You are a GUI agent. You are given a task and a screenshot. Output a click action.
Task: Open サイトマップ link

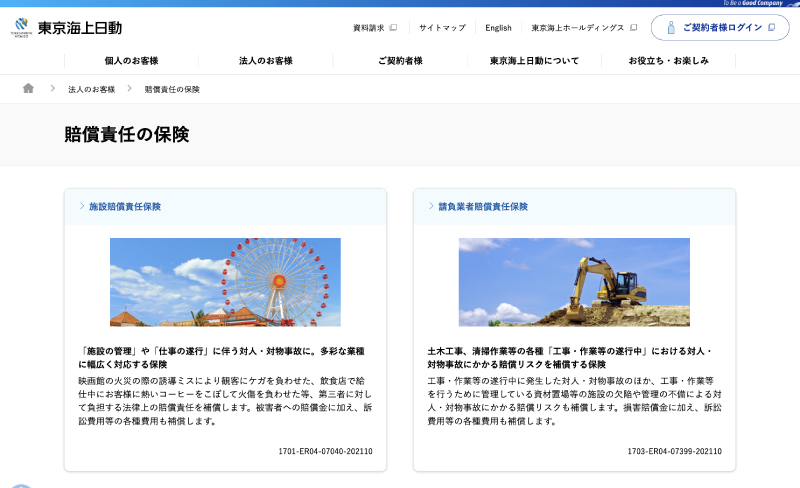point(442,28)
